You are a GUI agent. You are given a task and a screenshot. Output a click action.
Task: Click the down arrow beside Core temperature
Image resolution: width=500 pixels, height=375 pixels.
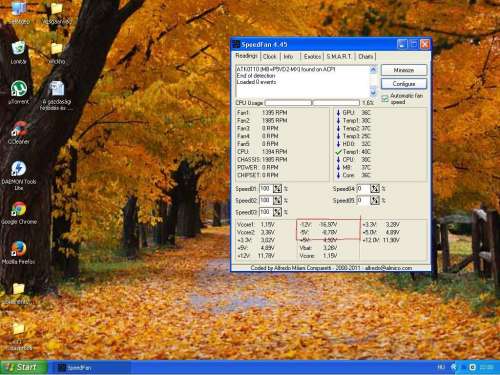[x=338, y=175]
